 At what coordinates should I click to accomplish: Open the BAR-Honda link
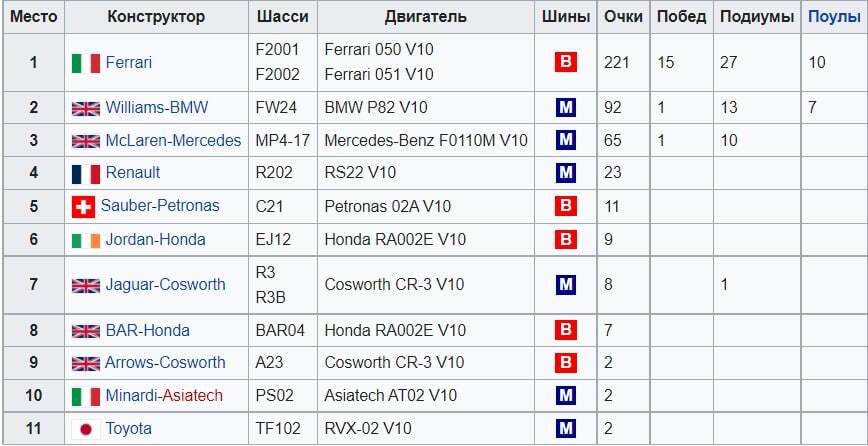pyautogui.click(x=147, y=330)
